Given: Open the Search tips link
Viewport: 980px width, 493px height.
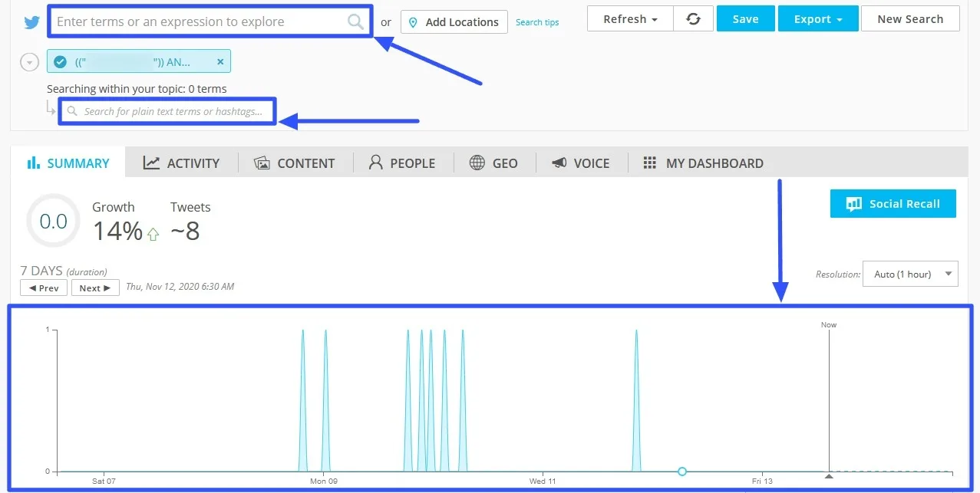Looking at the screenshot, I should tap(537, 21).
